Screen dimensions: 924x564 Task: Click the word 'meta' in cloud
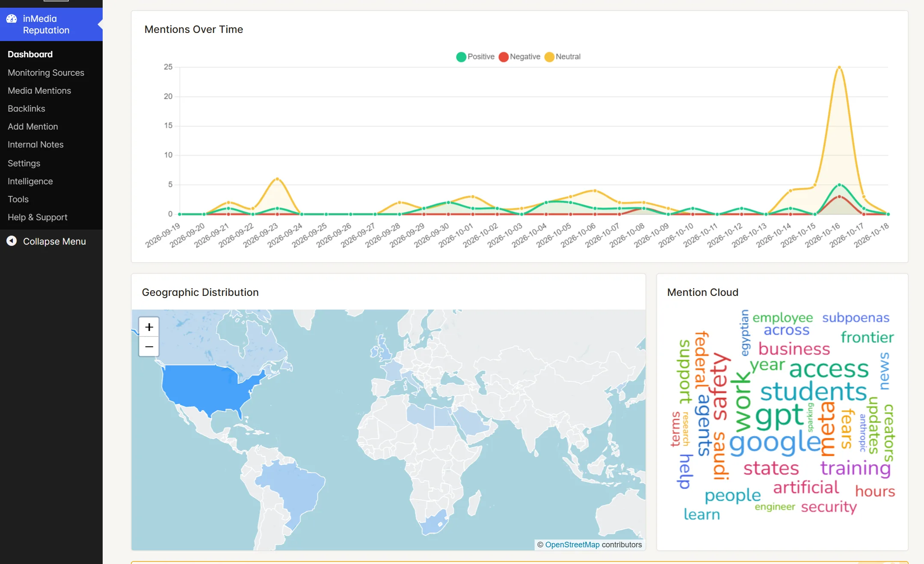(827, 429)
